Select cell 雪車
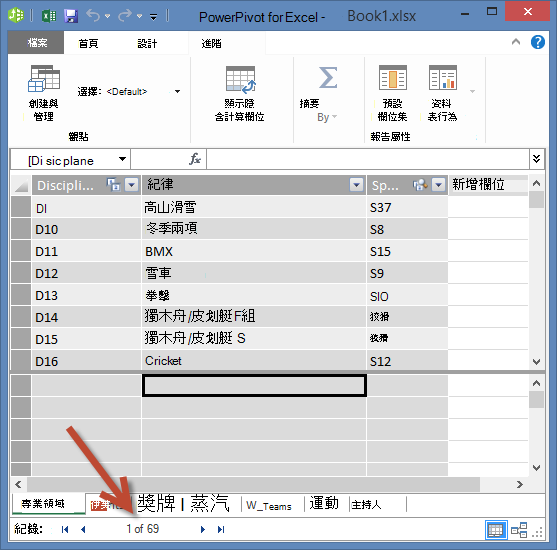Viewport: 557px width, 550px height. tap(254, 273)
